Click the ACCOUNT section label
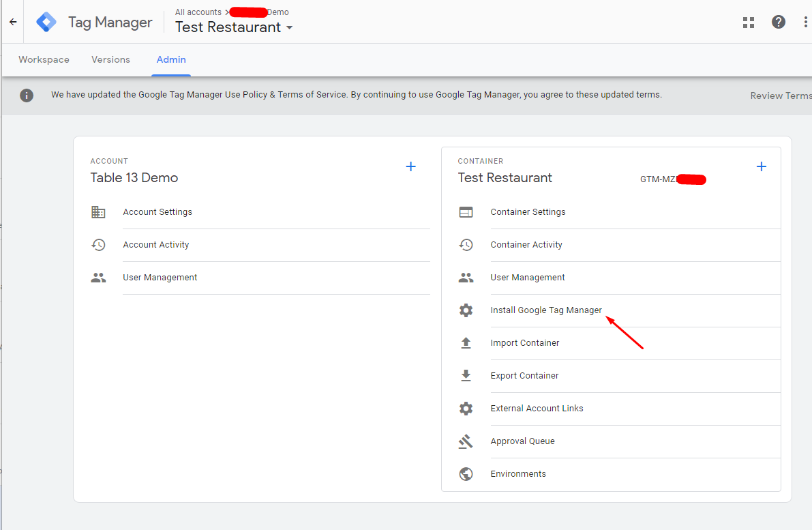Viewport: 812px width, 530px height. (x=109, y=161)
